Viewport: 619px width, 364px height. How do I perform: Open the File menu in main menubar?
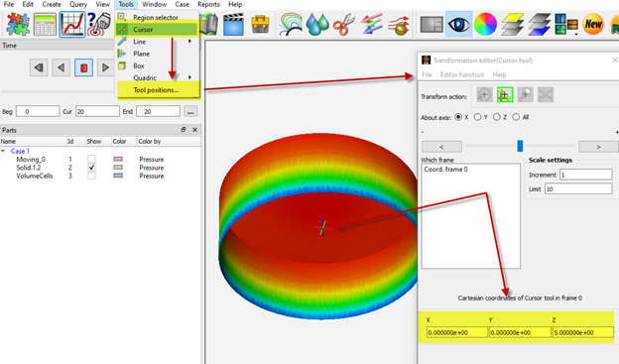(8, 4)
